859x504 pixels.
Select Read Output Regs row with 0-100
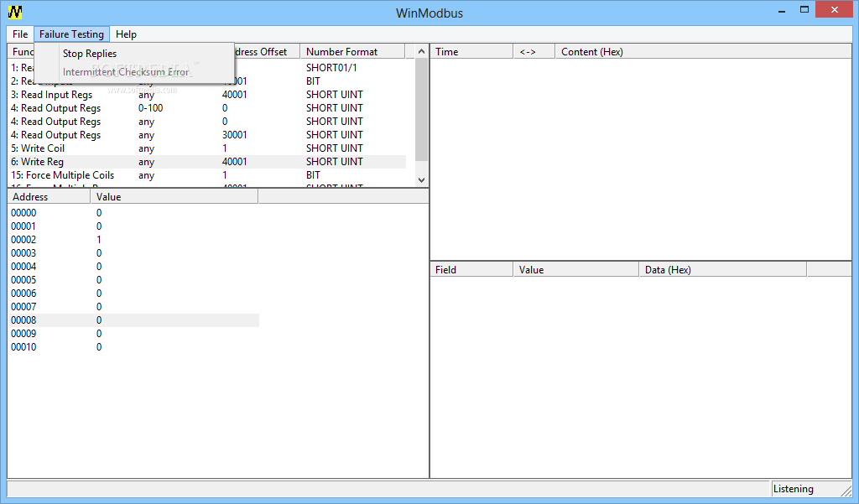tap(207, 108)
